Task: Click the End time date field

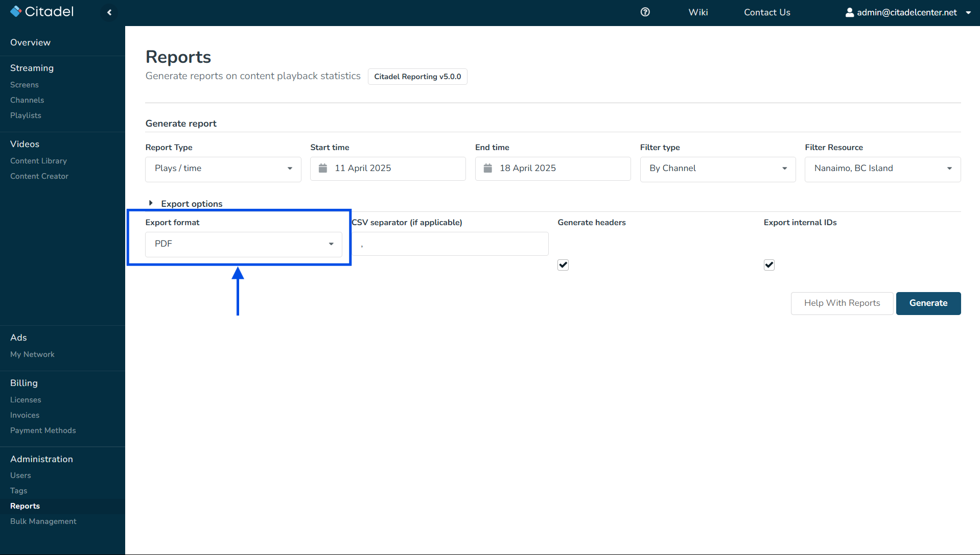Action: coord(553,169)
